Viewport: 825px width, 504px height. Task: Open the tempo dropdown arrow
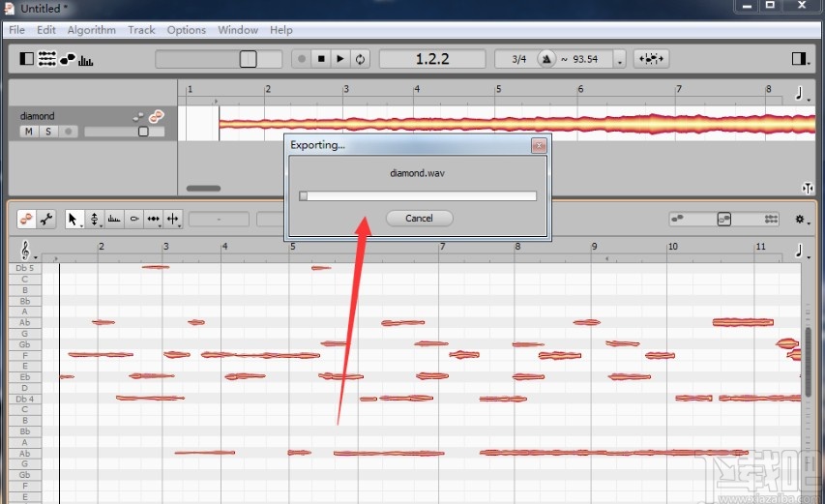620,60
